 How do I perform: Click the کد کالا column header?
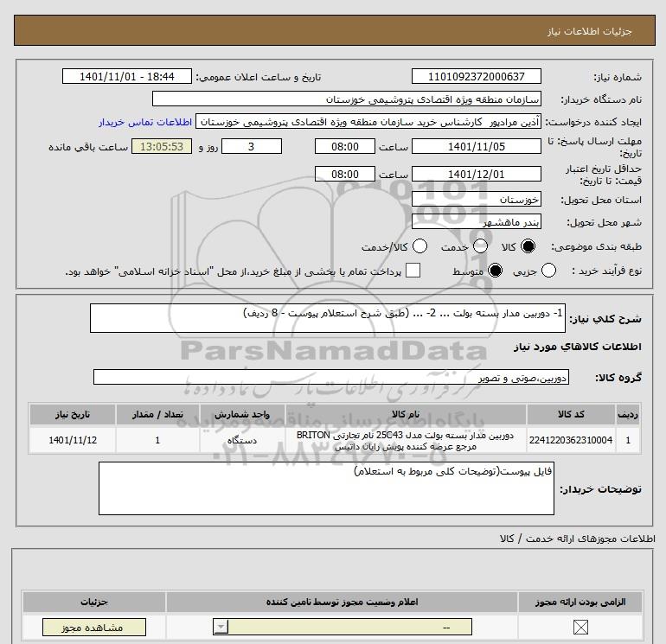tap(571, 414)
